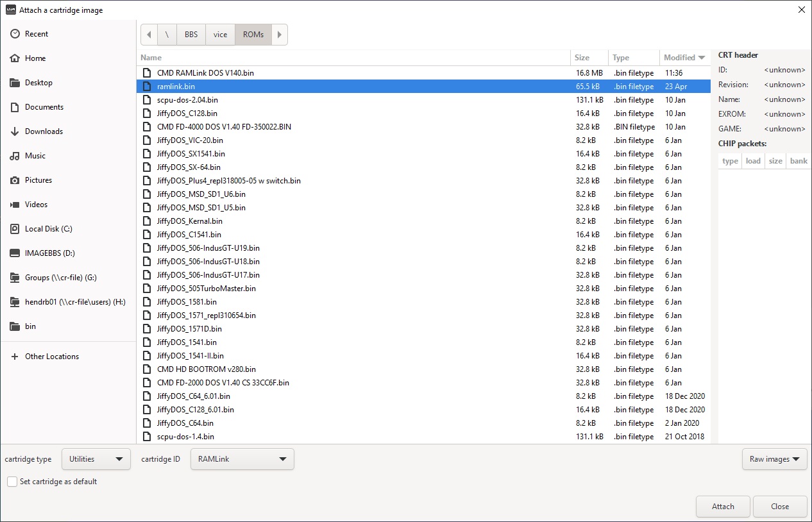Navigate to the BBS path segment
This screenshot has height=522, width=812.
pos(191,35)
